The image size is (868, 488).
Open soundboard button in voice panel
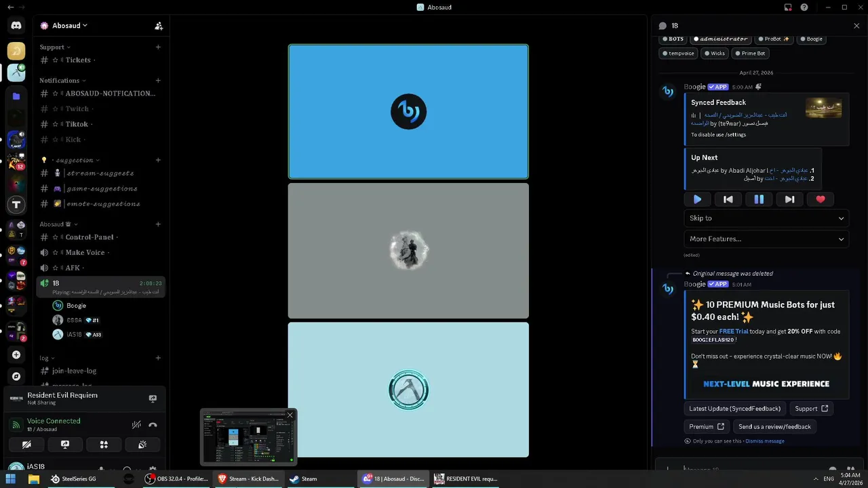[x=142, y=445]
